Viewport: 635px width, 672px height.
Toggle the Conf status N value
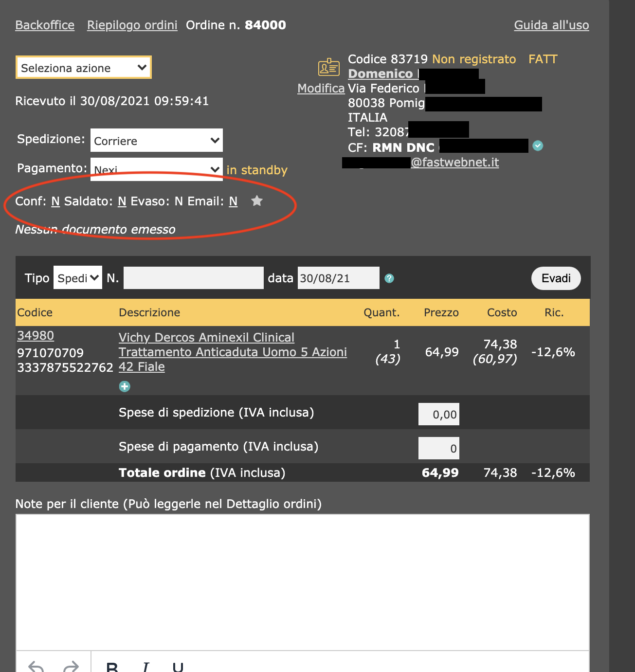pos(55,201)
